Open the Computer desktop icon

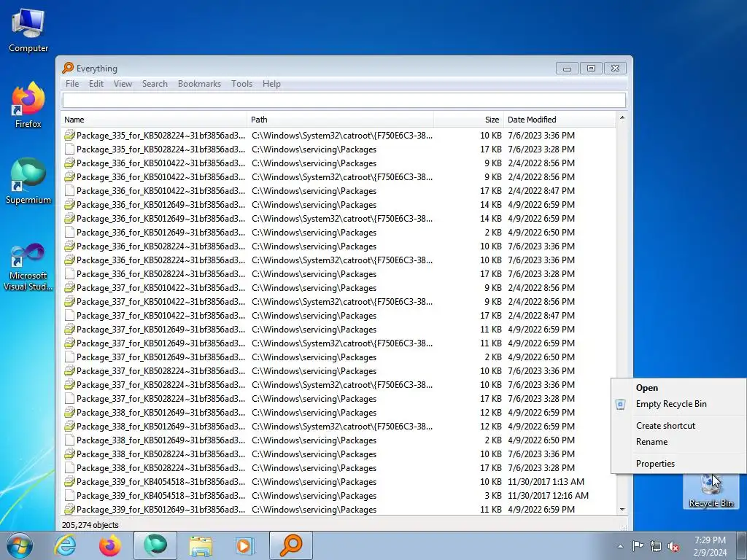coord(28,30)
